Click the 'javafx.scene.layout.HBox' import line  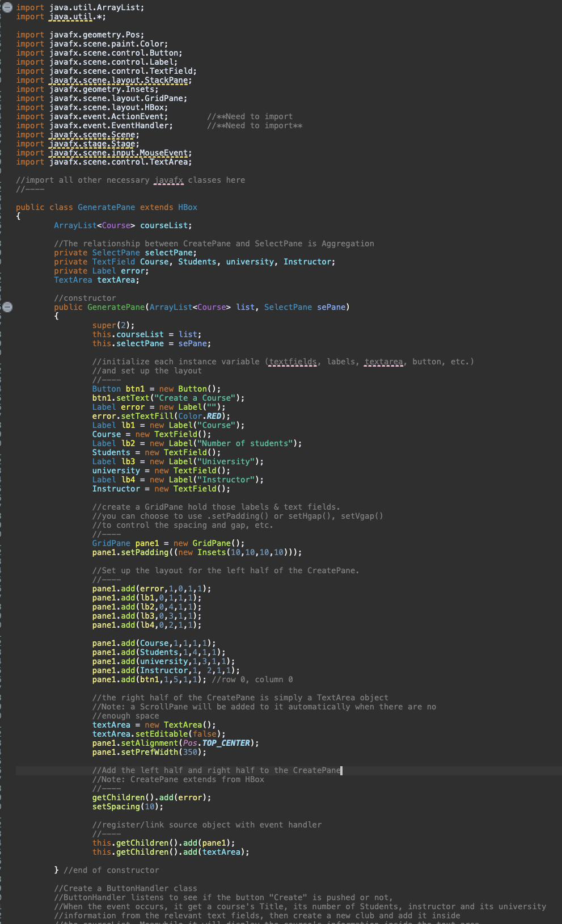tap(92, 107)
